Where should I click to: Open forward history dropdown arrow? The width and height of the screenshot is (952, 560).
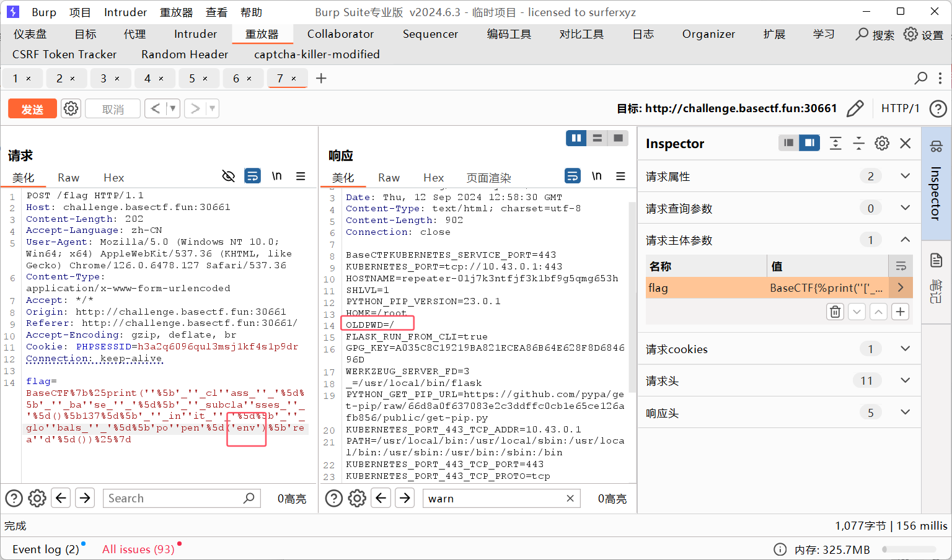[x=213, y=108]
